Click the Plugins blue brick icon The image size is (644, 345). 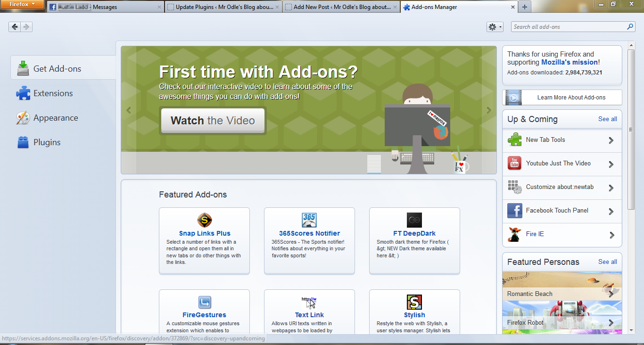click(x=23, y=142)
